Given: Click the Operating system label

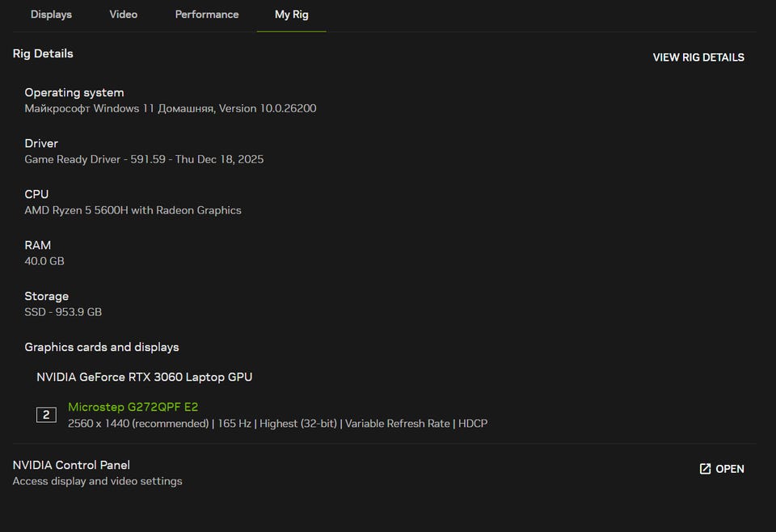Looking at the screenshot, I should click(74, 92).
